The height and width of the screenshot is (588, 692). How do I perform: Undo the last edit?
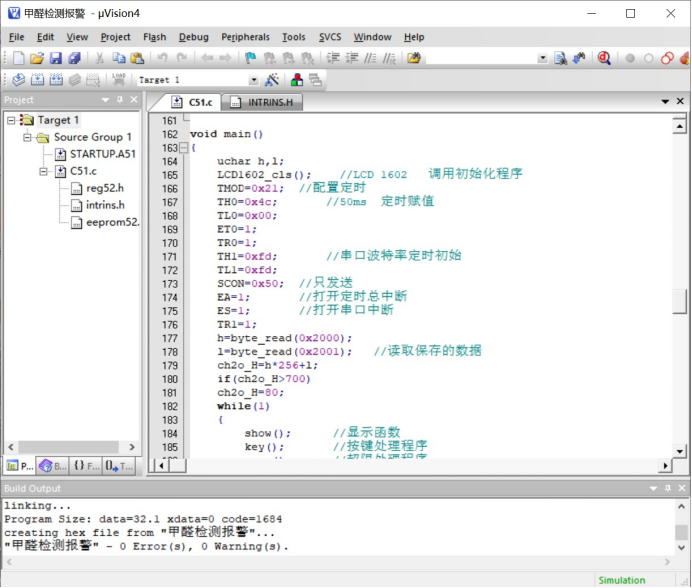162,58
